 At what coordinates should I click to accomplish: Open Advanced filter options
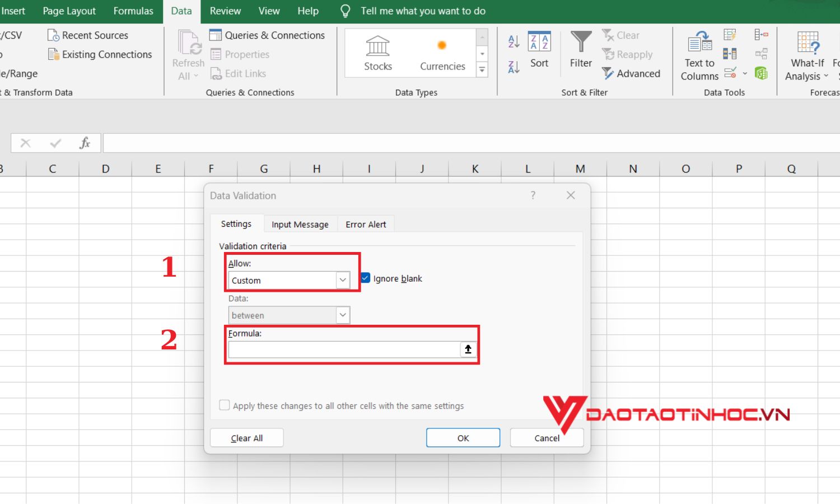632,73
